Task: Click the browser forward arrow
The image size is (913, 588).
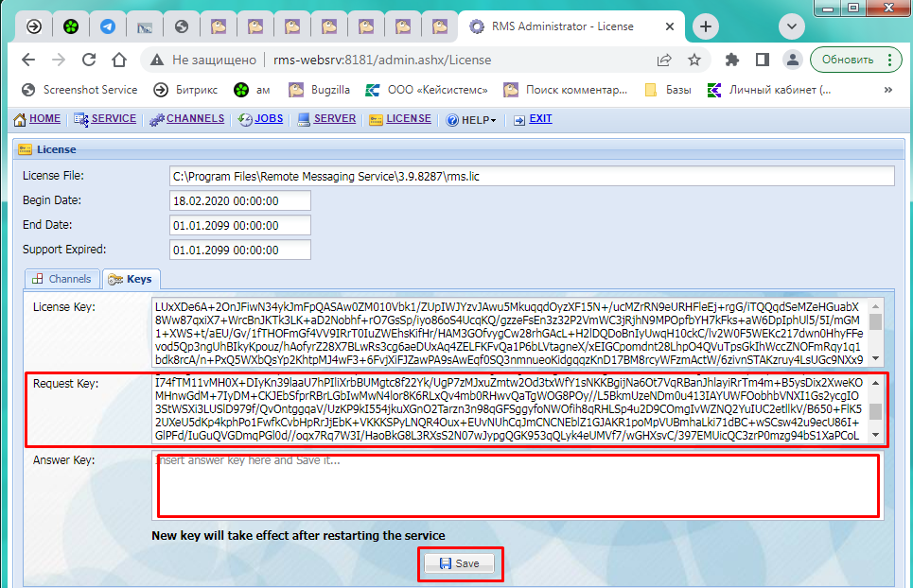Action: point(59,60)
